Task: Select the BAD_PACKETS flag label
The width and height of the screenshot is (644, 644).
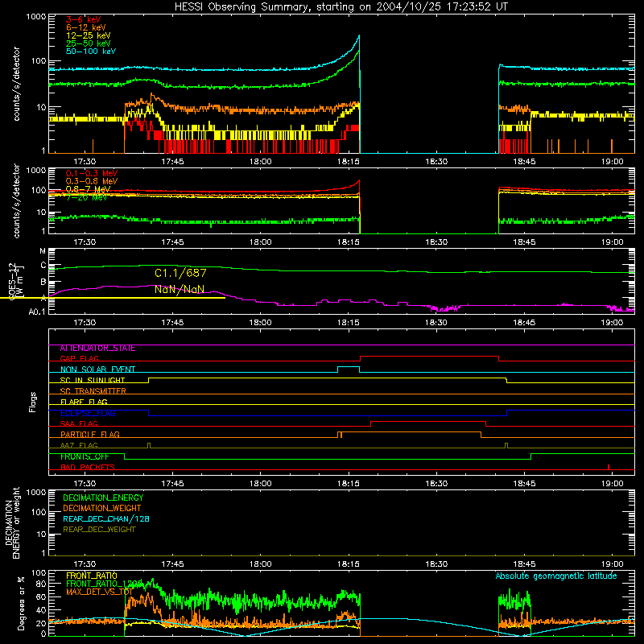Action: click(88, 468)
